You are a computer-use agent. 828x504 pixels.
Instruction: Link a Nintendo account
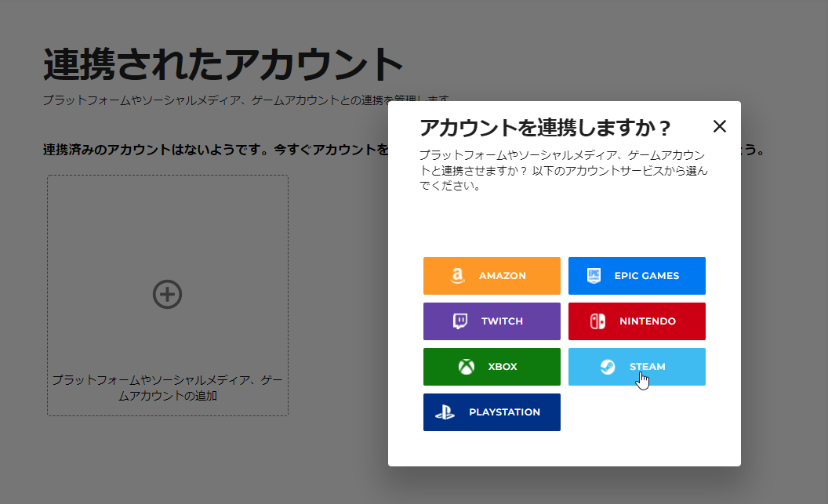point(637,321)
